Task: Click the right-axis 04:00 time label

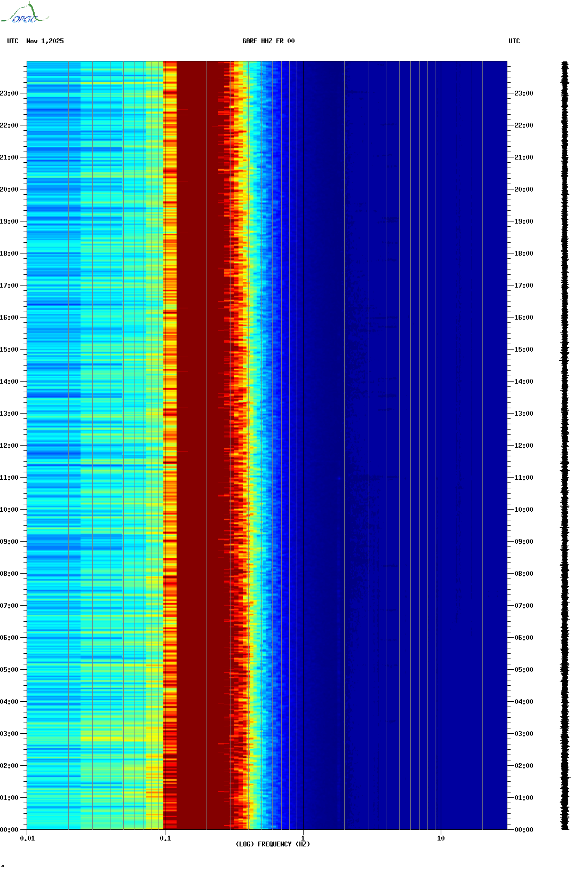Action: click(x=524, y=702)
